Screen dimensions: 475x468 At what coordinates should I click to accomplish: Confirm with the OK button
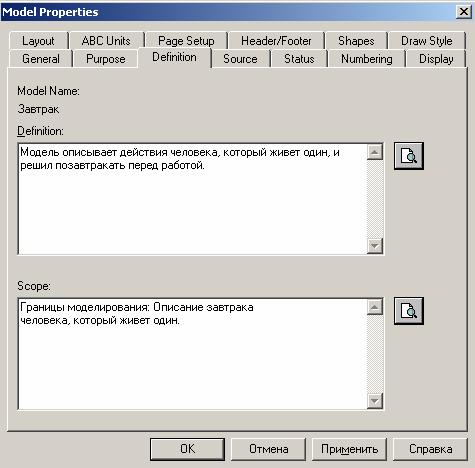click(187, 449)
